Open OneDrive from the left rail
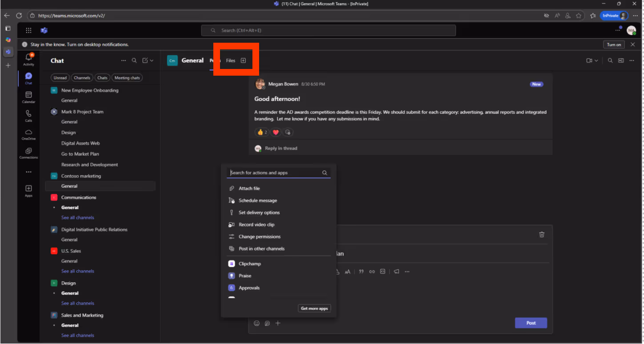This screenshot has height=344, width=644. click(x=28, y=134)
